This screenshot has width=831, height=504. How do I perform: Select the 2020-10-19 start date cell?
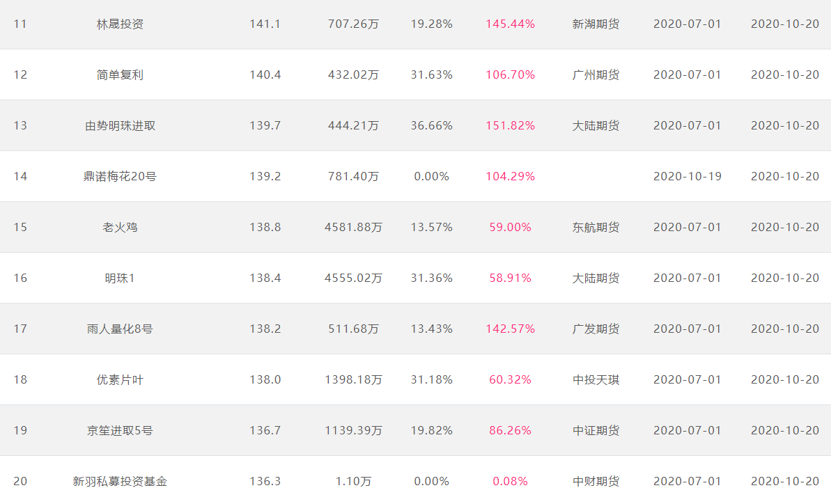coord(688,177)
